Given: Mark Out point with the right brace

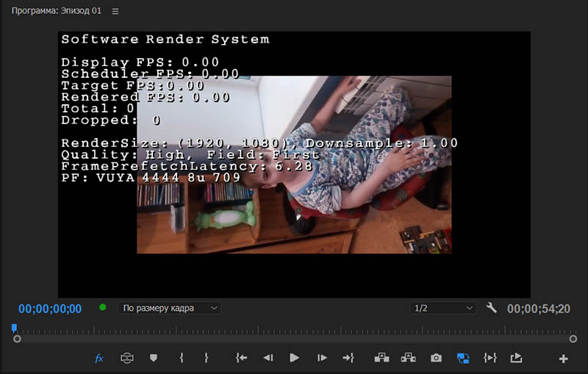Looking at the screenshot, I should coord(207,358).
